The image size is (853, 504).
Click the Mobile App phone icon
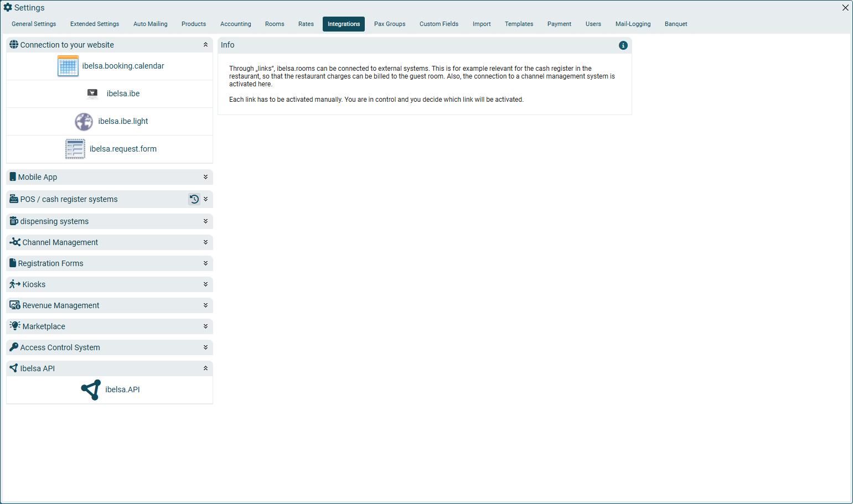(13, 177)
